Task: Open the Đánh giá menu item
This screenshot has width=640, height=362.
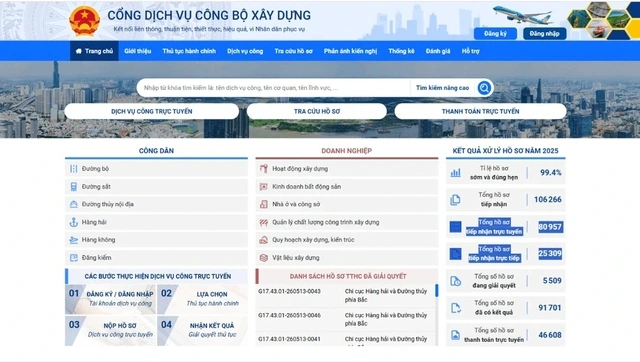Action: 438,51
